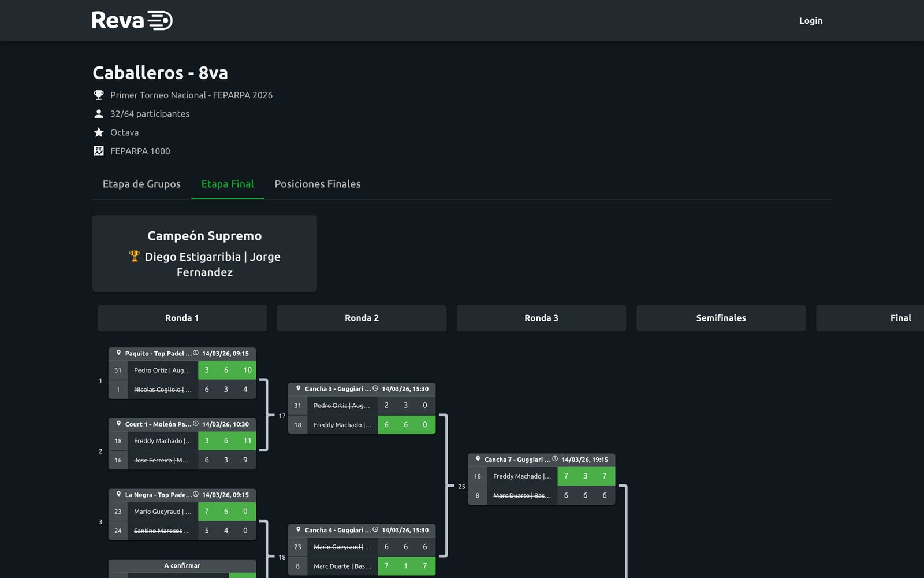Viewport: 924px width, 578px height.
Task: Click the trophy icon beside tournament name
Action: 99,95
